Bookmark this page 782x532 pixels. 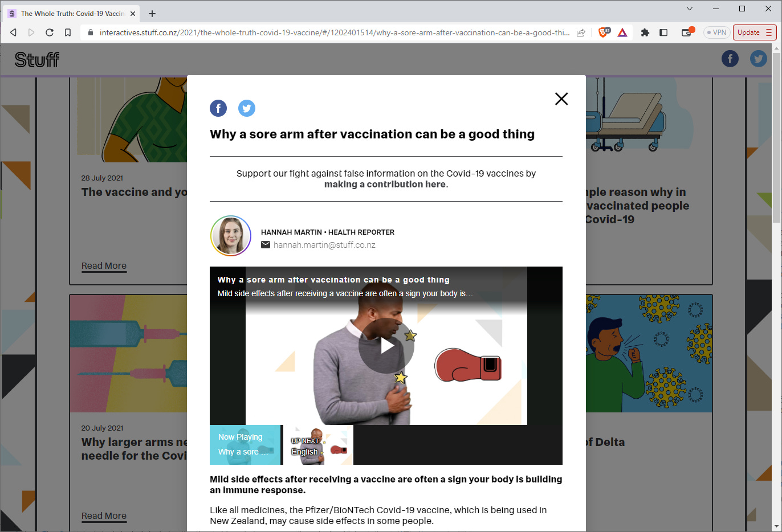[68, 32]
